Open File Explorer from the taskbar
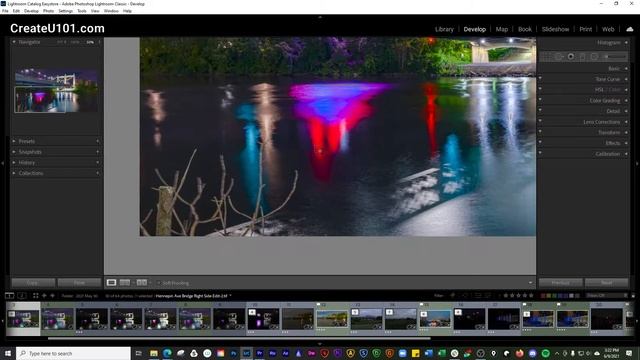This screenshot has height=360, width=640. coord(154,353)
